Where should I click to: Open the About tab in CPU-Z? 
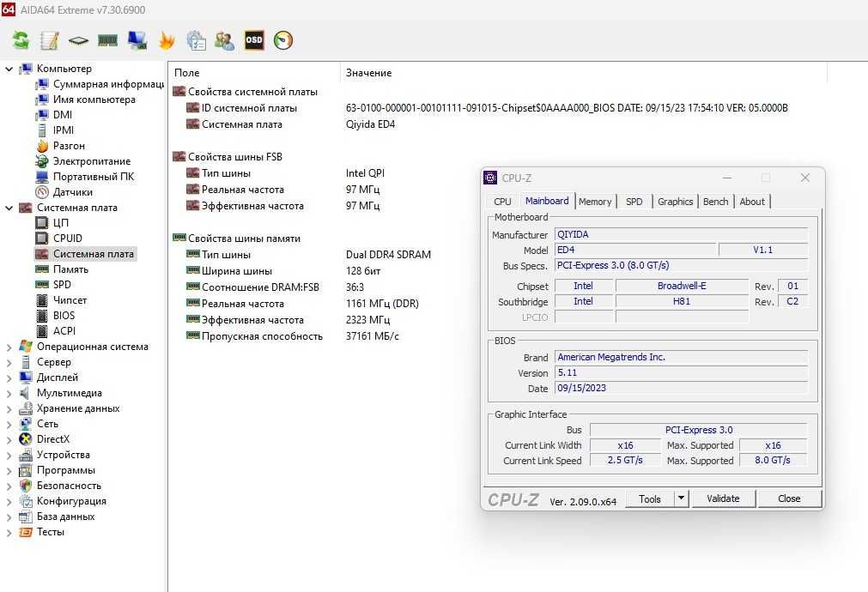click(752, 202)
